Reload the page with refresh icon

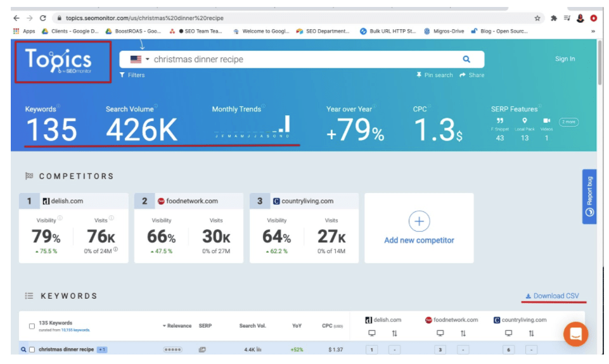click(x=42, y=18)
